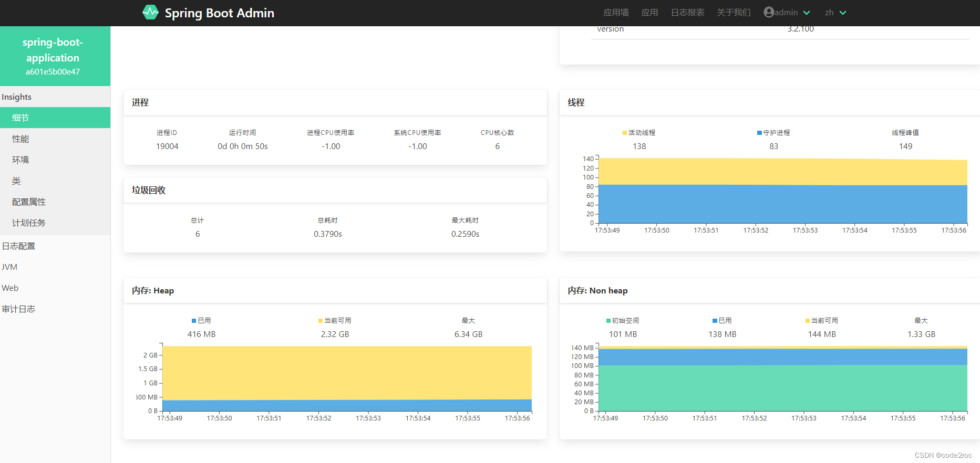Click the Non heap 最大 value 1.33 GB
The width and height of the screenshot is (980, 463).
pos(921,334)
